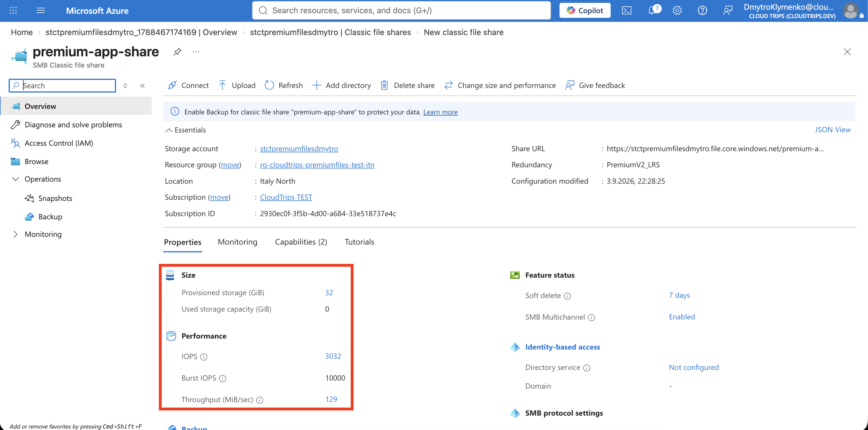The height and width of the screenshot is (430, 868).
Task: Show info tooltip for Soft delete
Action: [568, 296]
